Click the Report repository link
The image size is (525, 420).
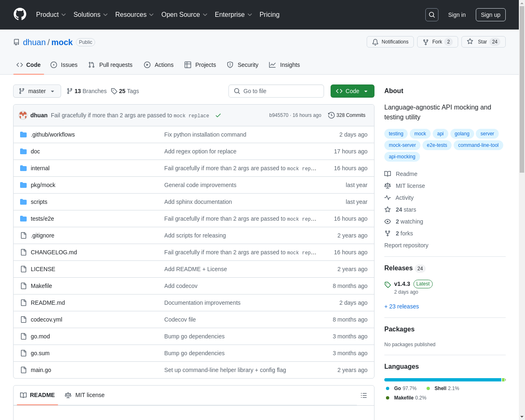[x=406, y=245]
